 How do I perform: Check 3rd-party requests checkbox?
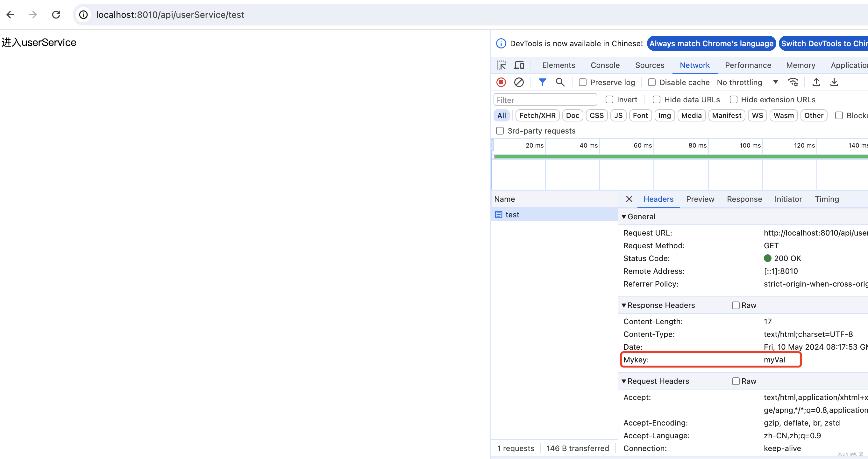coord(500,131)
